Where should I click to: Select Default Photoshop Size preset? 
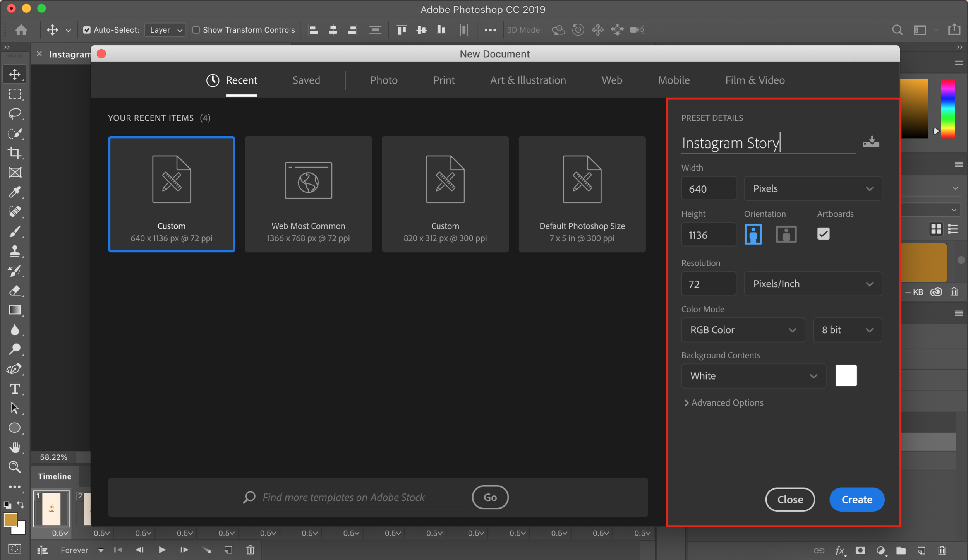582,194
